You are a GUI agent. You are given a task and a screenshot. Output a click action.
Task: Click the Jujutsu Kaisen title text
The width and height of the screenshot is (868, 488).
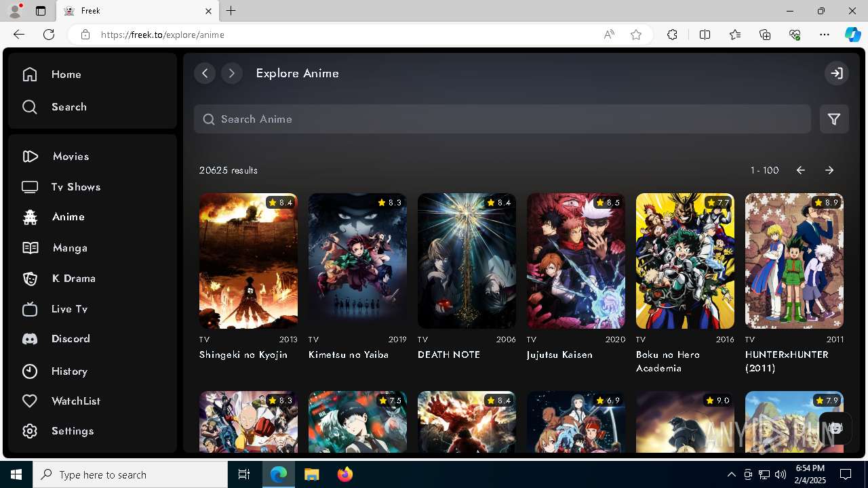[x=559, y=354]
